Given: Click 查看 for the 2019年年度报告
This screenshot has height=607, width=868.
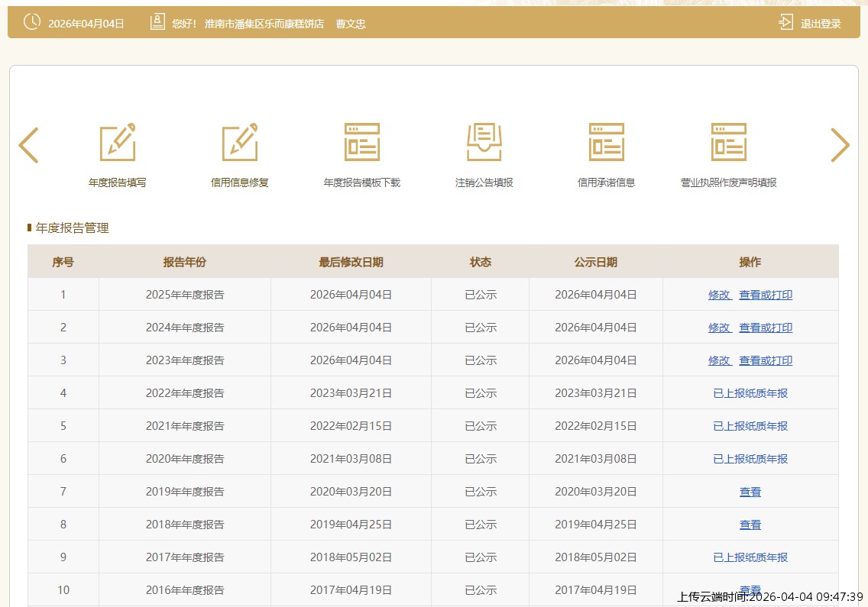Looking at the screenshot, I should click(750, 492).
